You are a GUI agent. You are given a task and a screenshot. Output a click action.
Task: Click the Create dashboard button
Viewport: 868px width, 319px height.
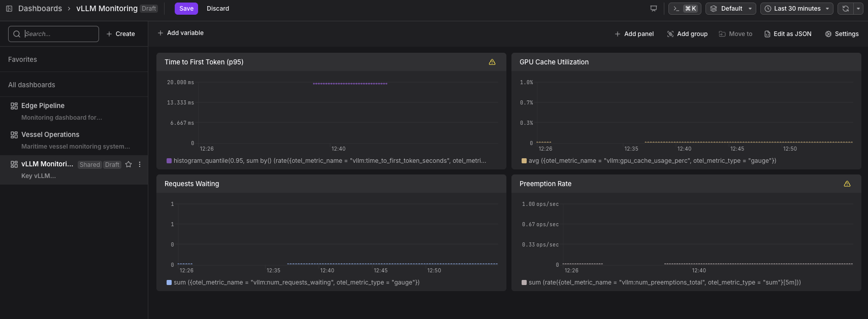click(120, 34)
